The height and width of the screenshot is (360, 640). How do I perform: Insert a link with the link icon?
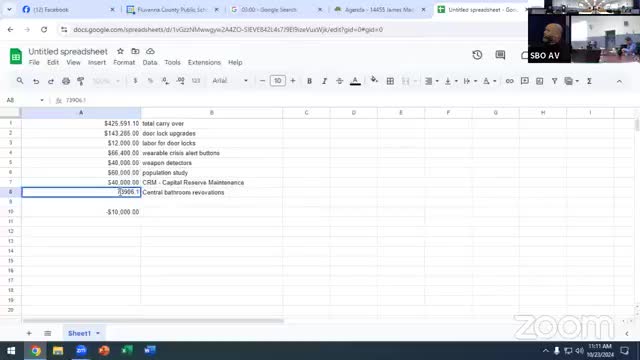[509, 81]
